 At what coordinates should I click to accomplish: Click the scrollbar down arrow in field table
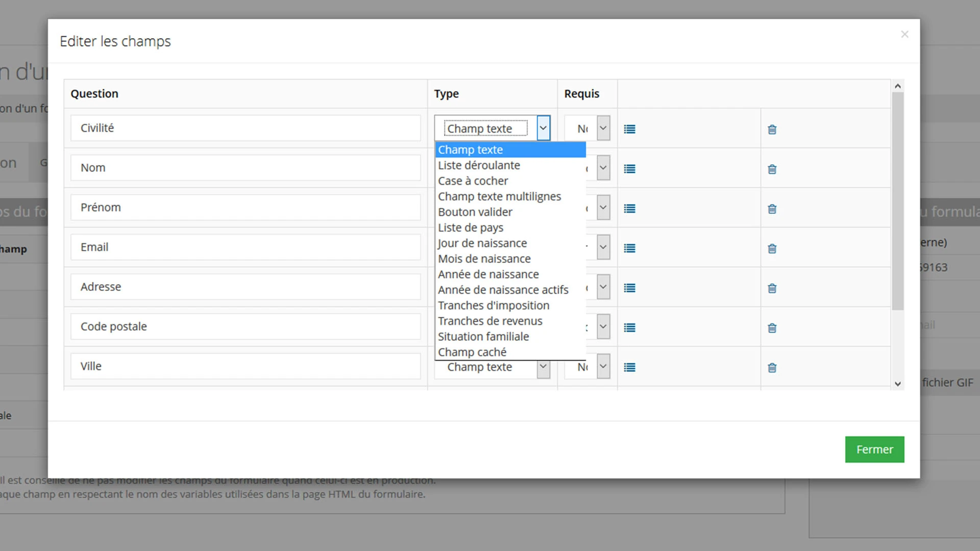click(897, 384)
